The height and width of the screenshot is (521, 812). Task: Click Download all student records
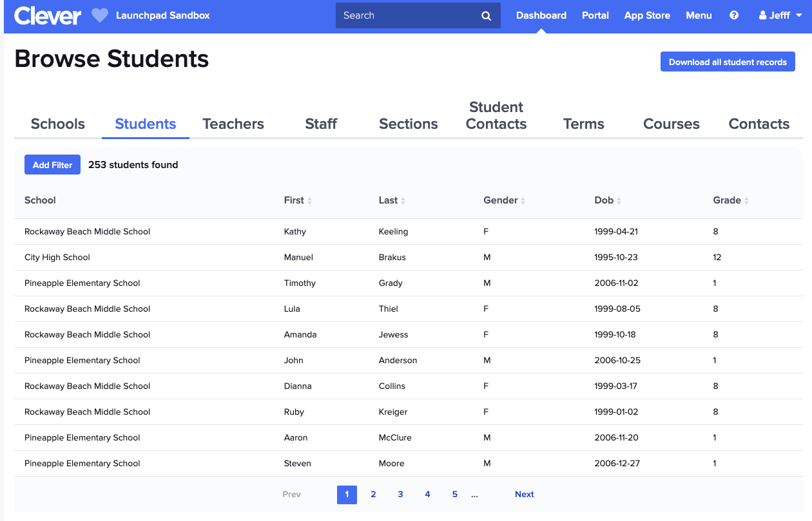(x=728, y=61)
